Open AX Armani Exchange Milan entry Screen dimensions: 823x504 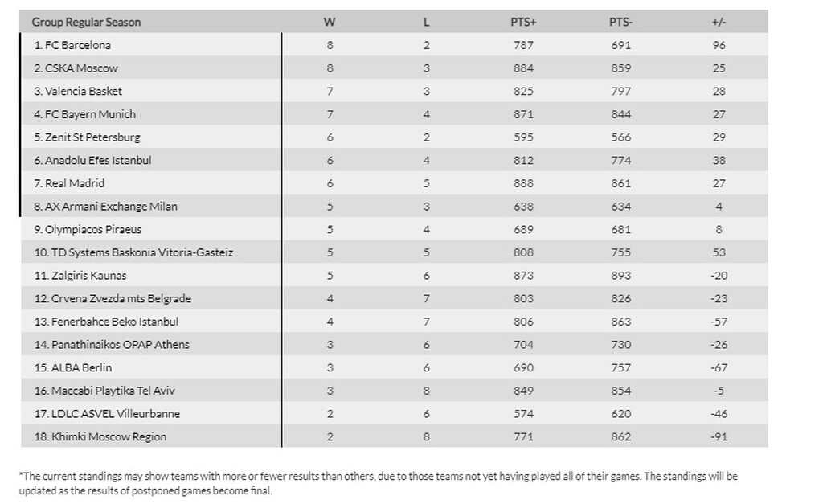point(110,207)
